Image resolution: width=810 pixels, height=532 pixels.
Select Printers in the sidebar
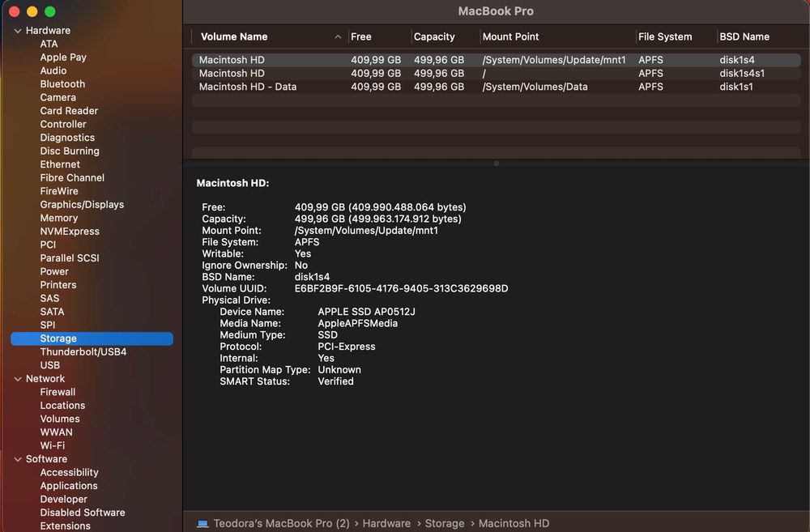58,285
